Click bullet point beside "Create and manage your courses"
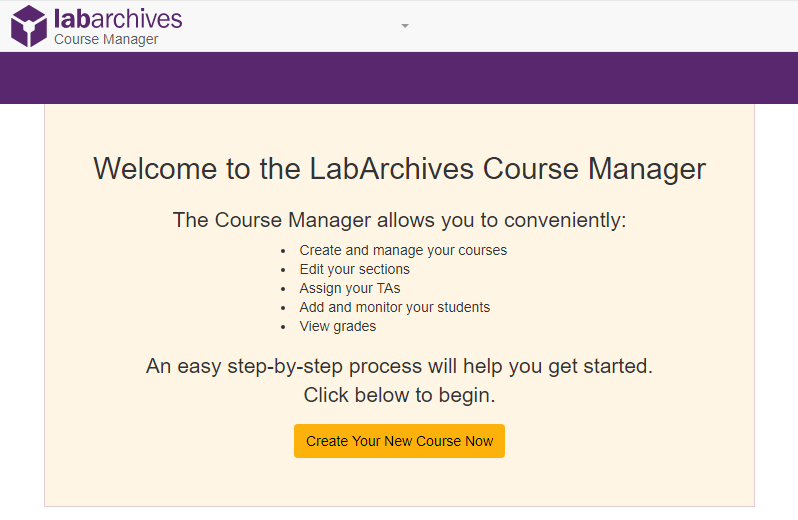798x520 pixels. [x=284, y=251]
